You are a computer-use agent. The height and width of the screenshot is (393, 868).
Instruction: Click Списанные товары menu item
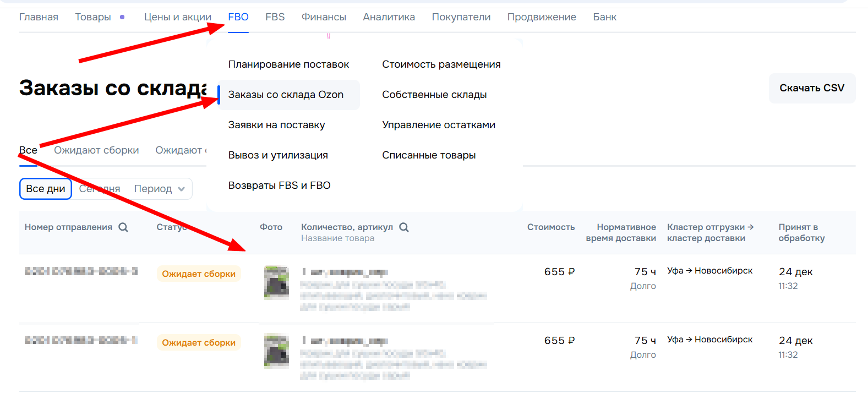(x=429, y=155)
